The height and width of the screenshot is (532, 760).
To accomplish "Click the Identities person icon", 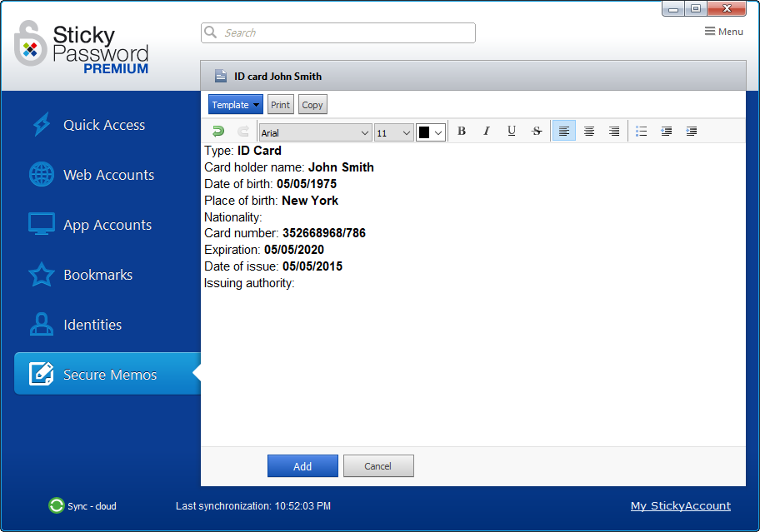I will (42, 324).
